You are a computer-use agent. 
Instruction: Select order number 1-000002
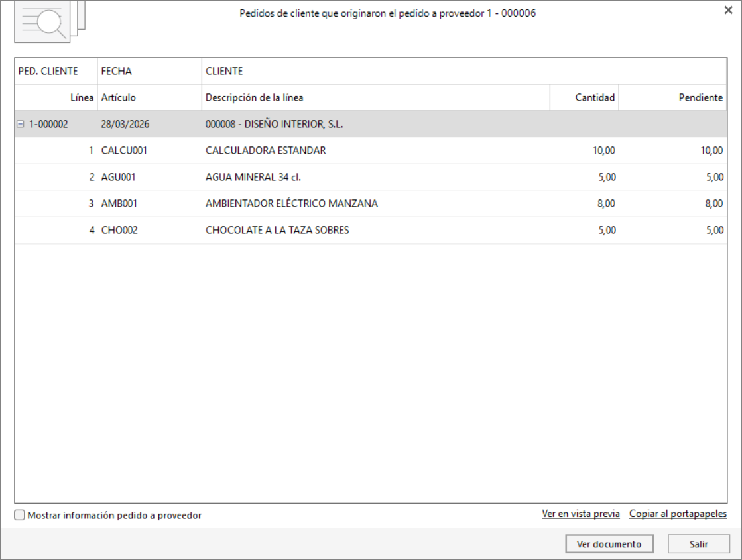pyautogui.click(x=48, y=124)
